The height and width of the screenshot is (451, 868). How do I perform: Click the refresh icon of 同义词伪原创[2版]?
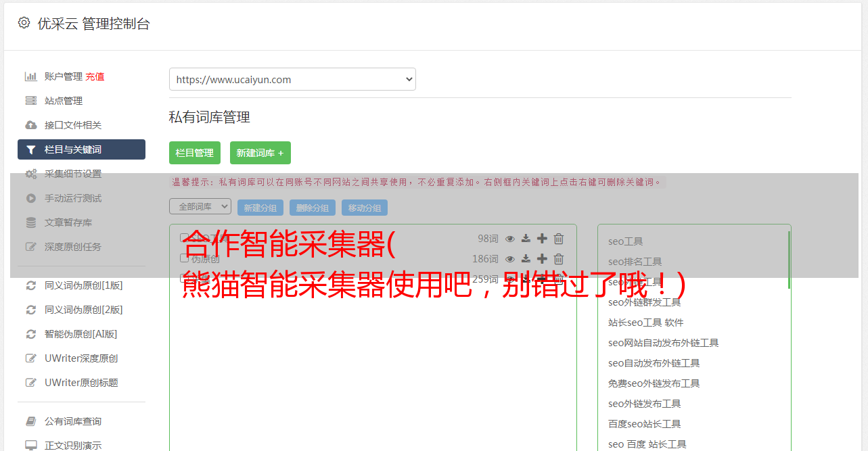pos(30,310)
